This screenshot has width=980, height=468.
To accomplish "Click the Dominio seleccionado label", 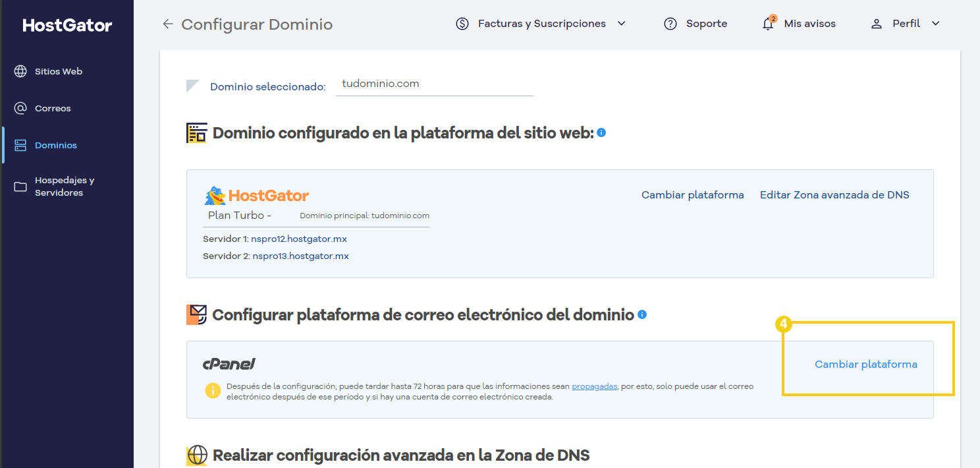I will tap(268, 87).
